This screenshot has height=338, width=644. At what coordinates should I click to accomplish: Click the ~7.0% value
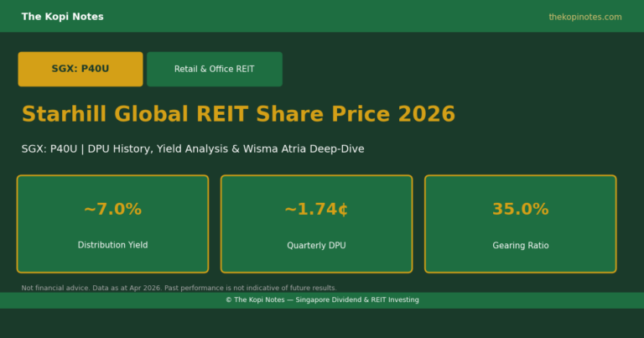coord(112,209)
